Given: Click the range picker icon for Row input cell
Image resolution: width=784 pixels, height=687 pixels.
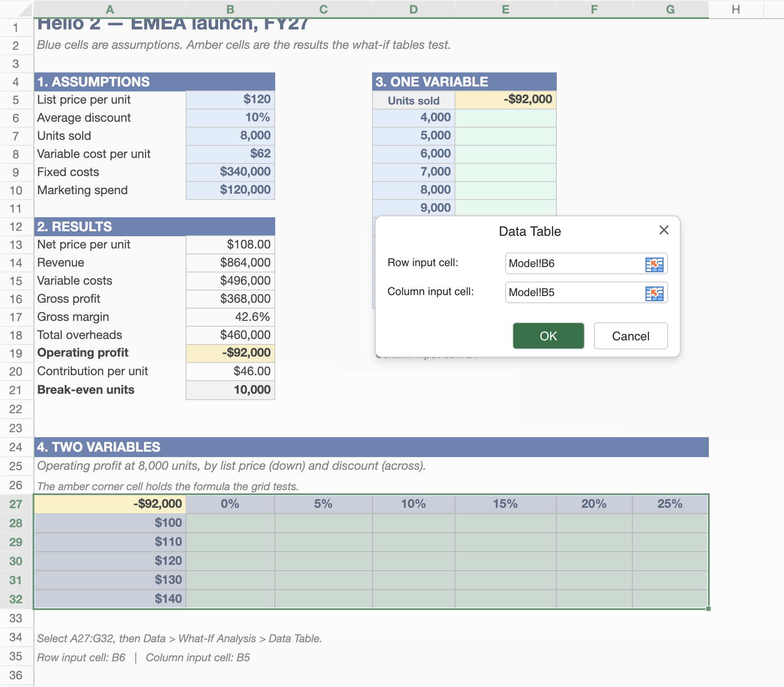Looking at the screenshot, I should 654,264.
